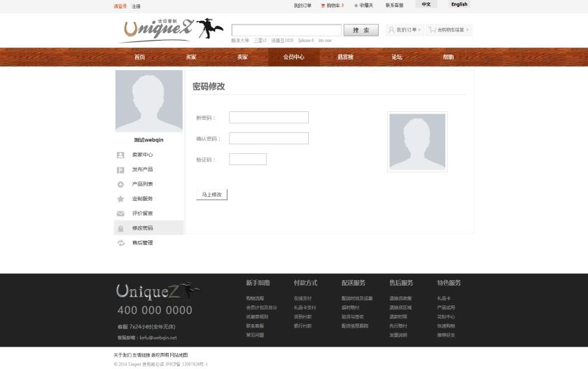Open 关于我们 link at page bottom
Image resolution: width=588 pixels, height=369 pixels.
pos(122,355)
